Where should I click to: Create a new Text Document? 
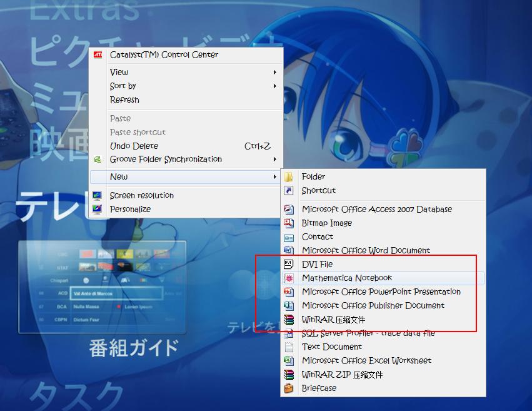tap(383, 347)
